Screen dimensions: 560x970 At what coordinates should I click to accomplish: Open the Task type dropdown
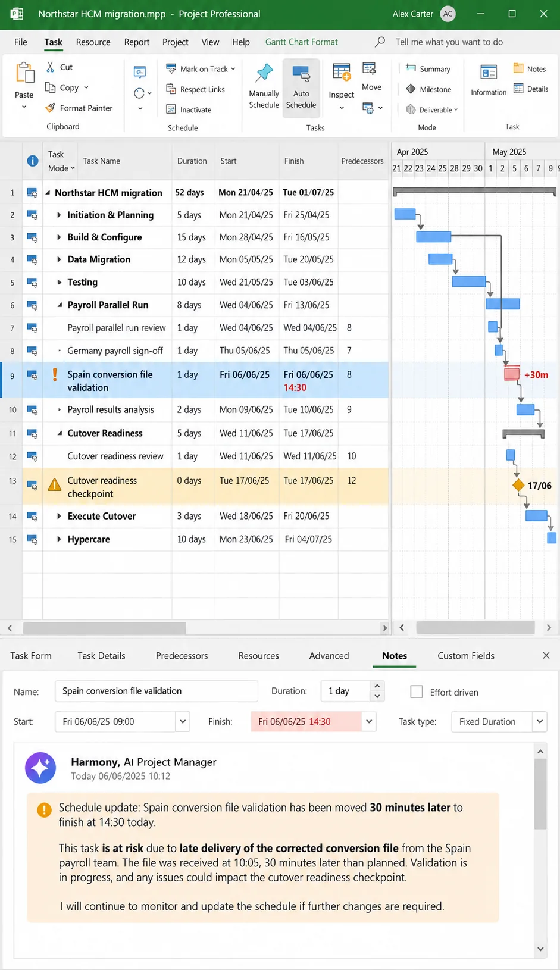540,721
